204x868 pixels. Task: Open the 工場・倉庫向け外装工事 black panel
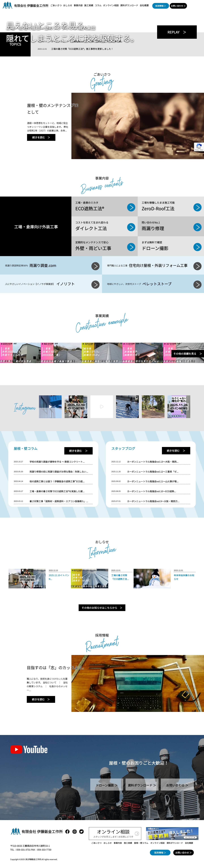pos(36,226)
